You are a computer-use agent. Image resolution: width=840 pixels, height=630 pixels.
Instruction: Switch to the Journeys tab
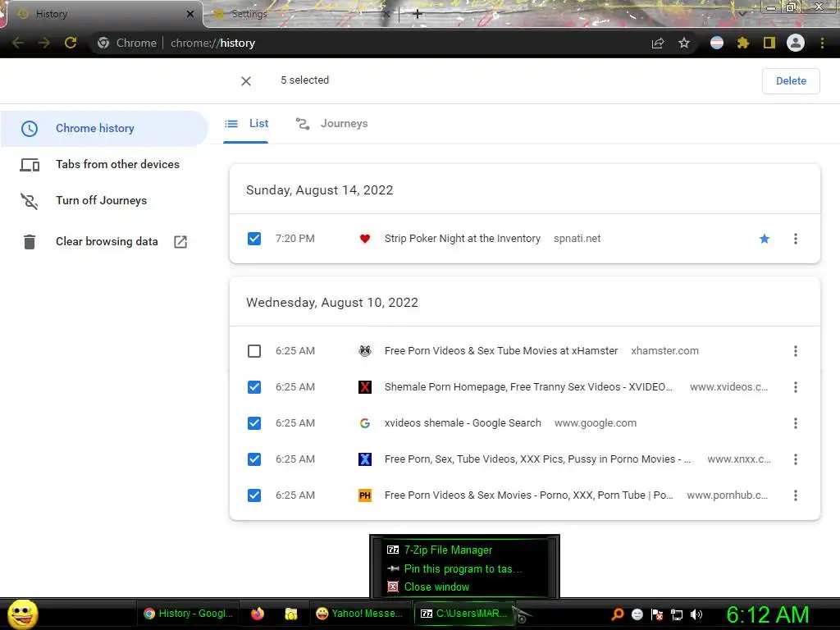331,124
